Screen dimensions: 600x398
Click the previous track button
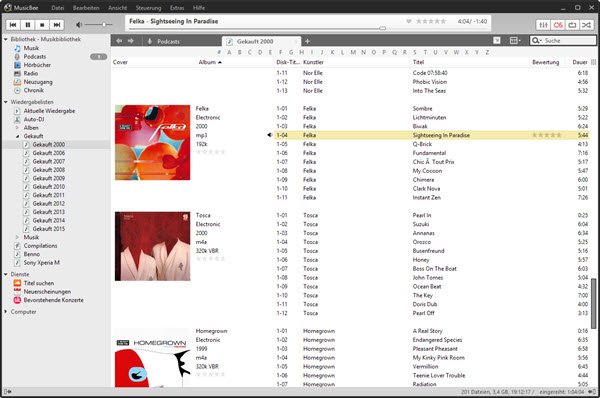(x=13, y=25)
